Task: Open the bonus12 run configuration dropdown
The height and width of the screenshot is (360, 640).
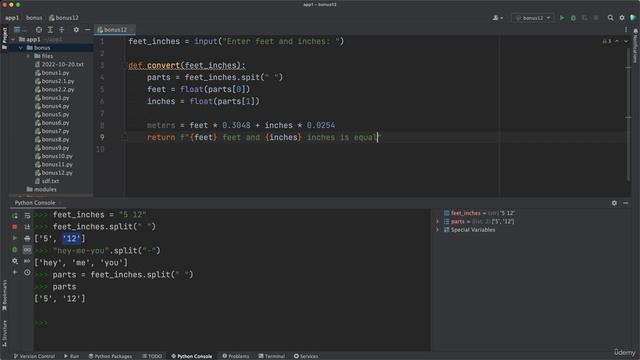Action: click(x=533, y=18)
